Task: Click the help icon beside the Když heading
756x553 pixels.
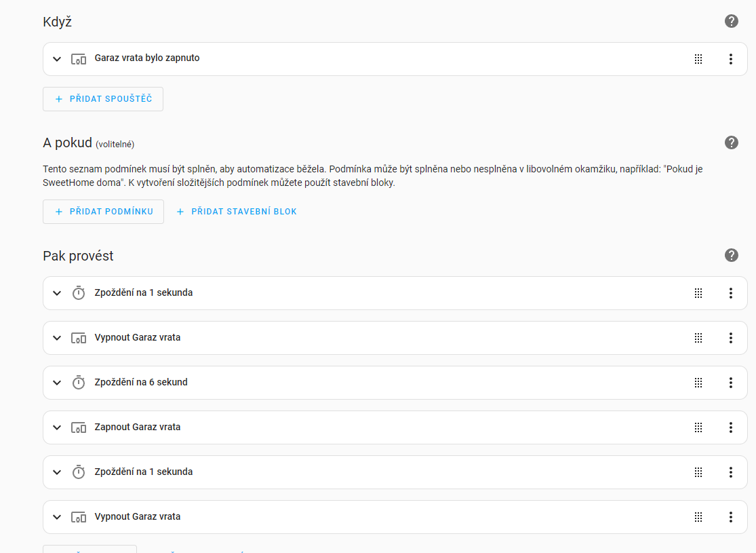Action: 731,21
